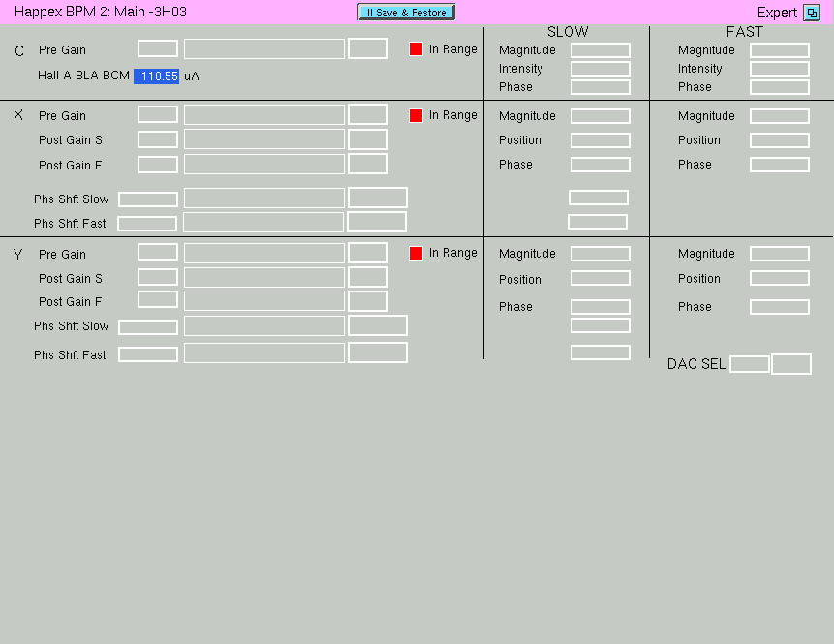Click the X Pre Gain slider bar
Image resolution: width=834 pixels, height=644 pixels.
tap(264, 115)
